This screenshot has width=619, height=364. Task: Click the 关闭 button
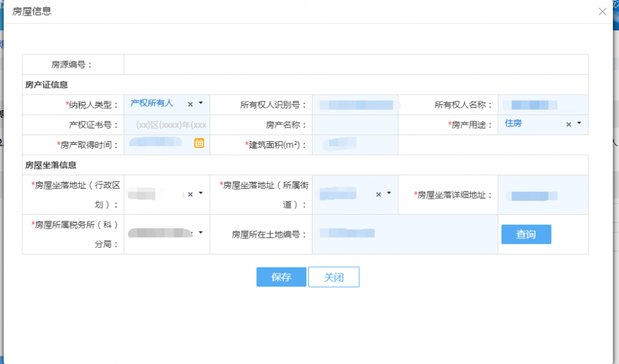click(x=334, y=277)
